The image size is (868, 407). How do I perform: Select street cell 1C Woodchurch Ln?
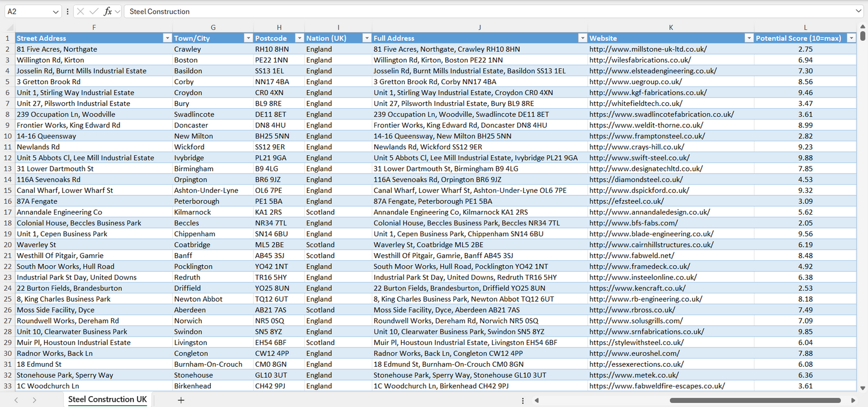pyautogui.click(x=94, y=386)
